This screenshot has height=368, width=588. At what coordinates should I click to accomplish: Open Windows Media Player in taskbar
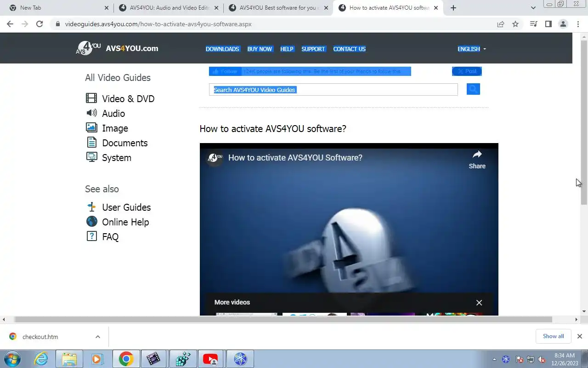97,359
